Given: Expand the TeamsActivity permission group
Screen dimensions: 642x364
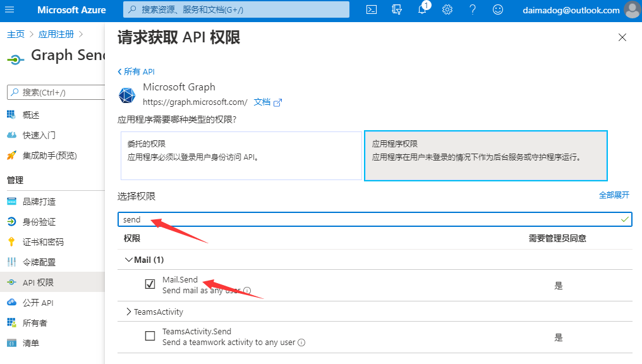Looking at the screenshot, I should click(x=128, y=312).
